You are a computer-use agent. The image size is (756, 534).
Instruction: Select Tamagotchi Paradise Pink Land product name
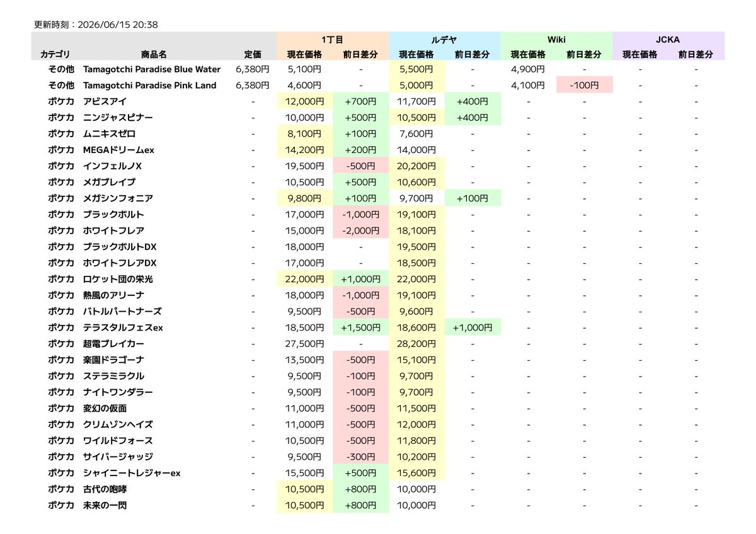click(150, 86)
